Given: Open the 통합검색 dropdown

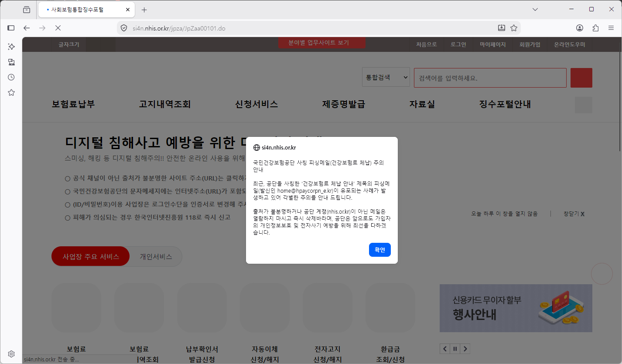Looking at the screenshot, I should 386,77.
